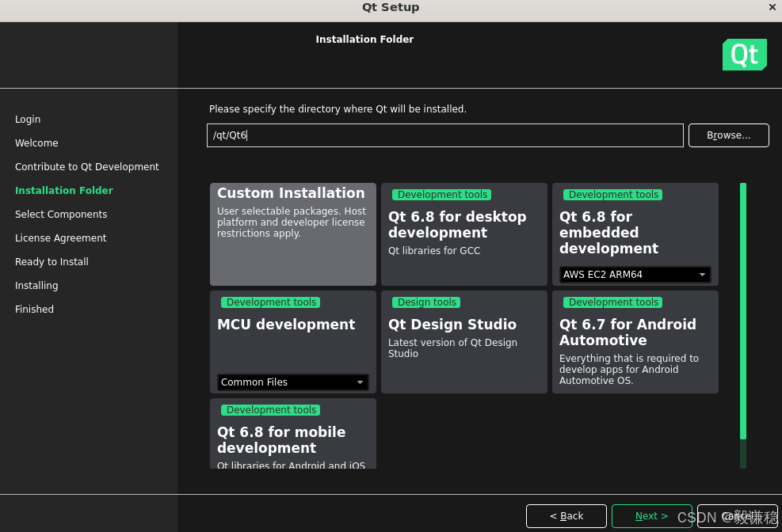The image size is (782, 532).
Task: Open the AWS EC2 ARM64 dropdown
Action: [635, 275]
